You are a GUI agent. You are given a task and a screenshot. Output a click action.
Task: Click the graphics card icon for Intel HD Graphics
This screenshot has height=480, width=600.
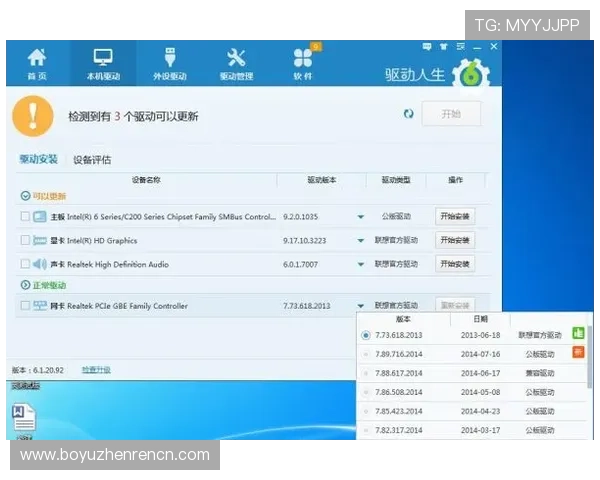click(x=39, y=240)
